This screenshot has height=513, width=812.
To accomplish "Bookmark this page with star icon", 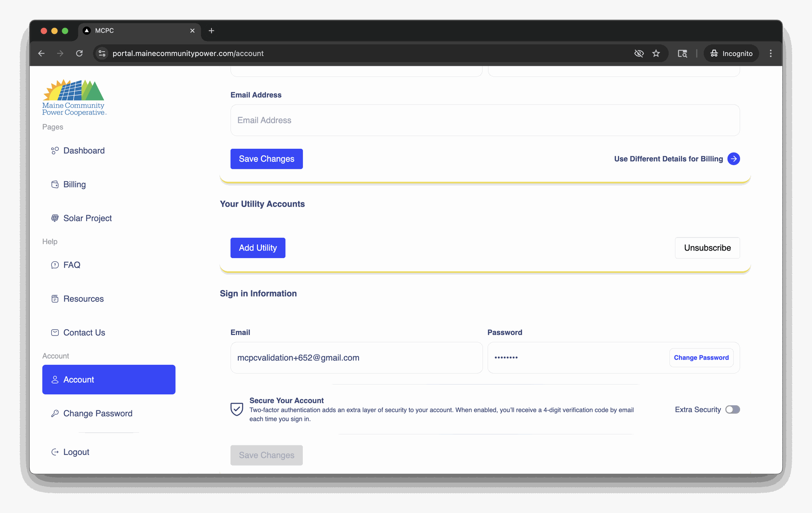I will (656, 53).
